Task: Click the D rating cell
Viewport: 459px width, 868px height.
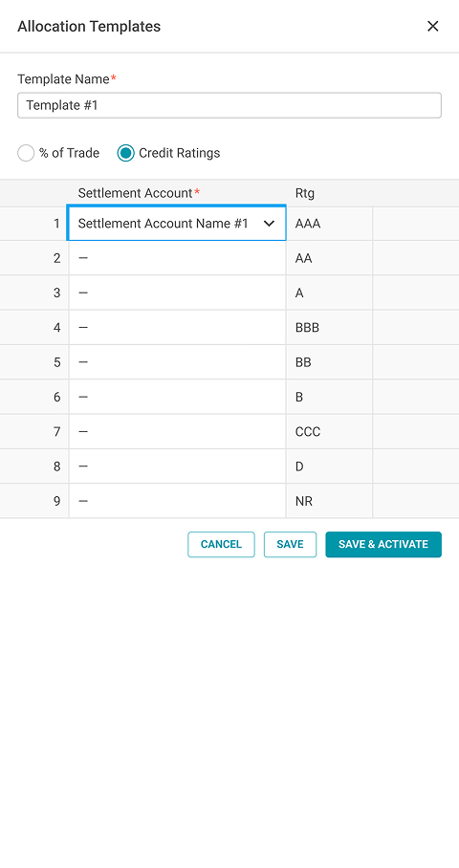Action: click(330, 467)
